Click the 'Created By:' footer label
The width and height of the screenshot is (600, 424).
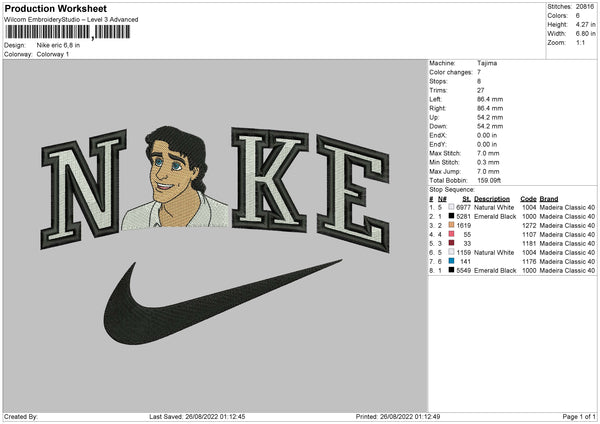click(x=21, y=417)
